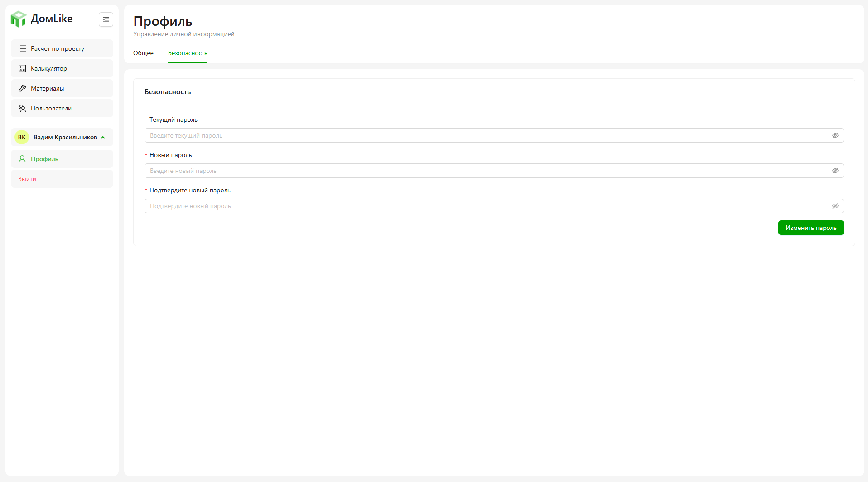Image resolution: width=868 pixels, height=482 pixels.
Task: Show the current password via eye icon
Action: coord(835,135)
